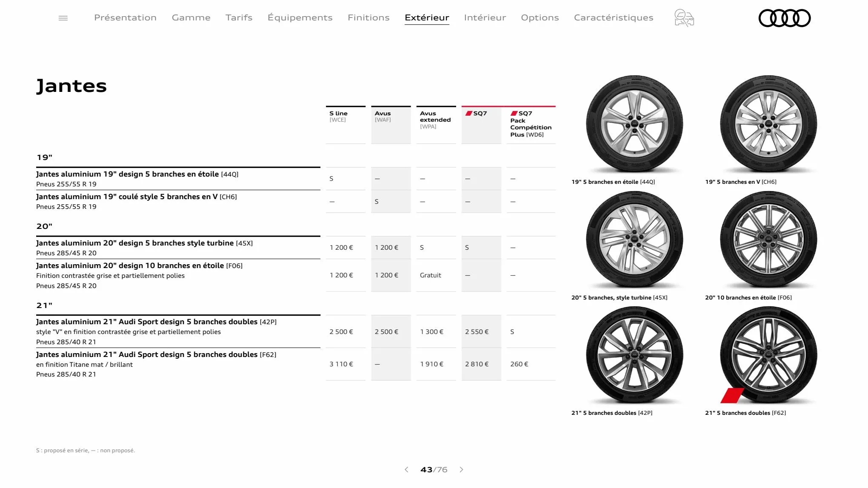This screenshot has width=868, height=488.
Task: Go to previous page arrow
Action: pos(406,470)
